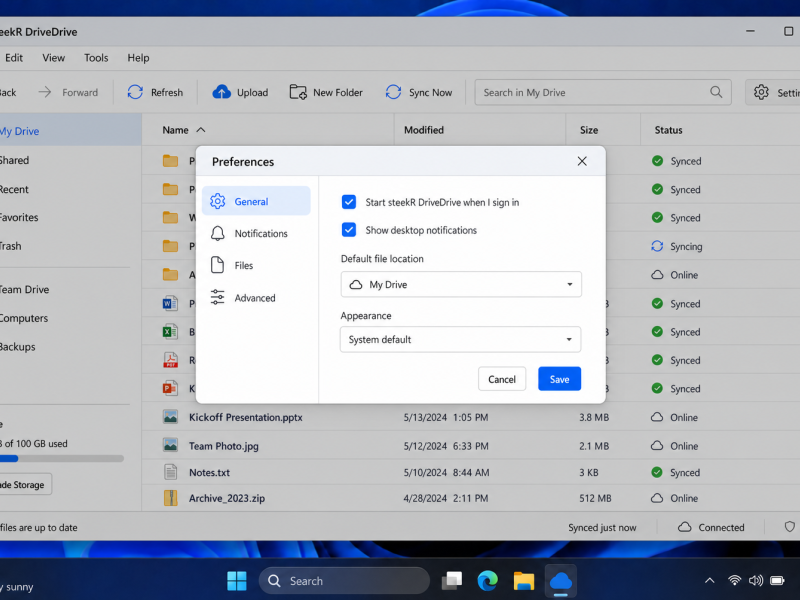
Task: Open Shared in the sidebar
Action: click(x=14, y=160)
